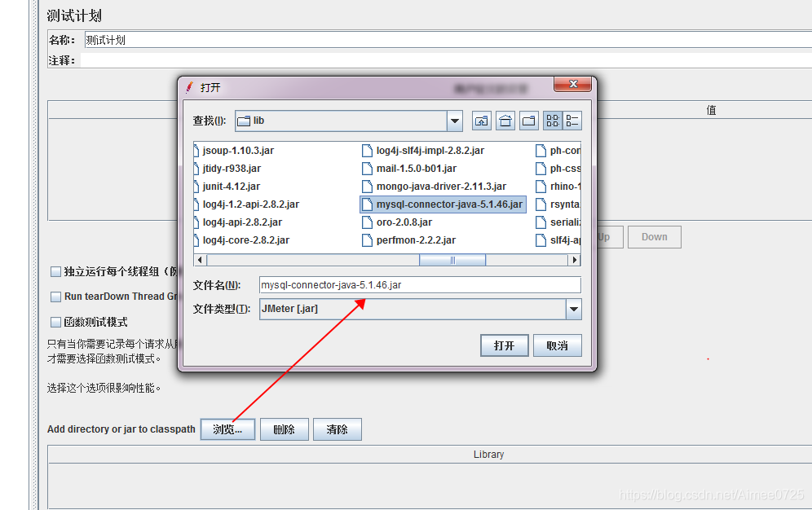Select junit-4.12.jar file
This screenshot has width=812, height=510.
coord(232,187)
